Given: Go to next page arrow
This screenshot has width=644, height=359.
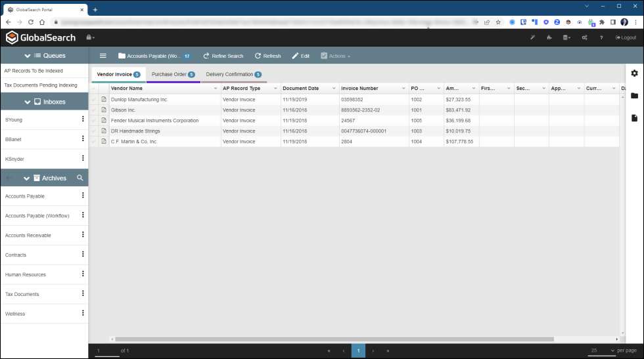Looking at the screenshot, I should pyautogui.click(x=373, y=350).
